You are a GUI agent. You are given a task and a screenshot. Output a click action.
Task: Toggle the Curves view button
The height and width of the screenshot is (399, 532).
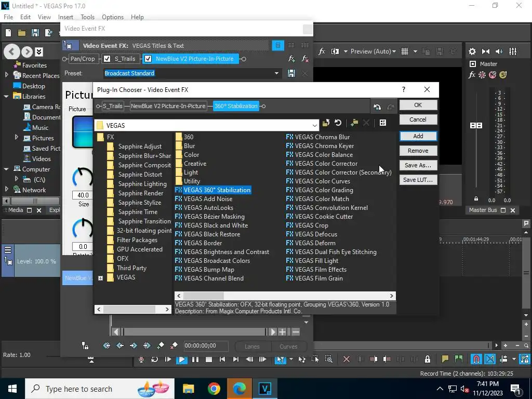point(288,347)
